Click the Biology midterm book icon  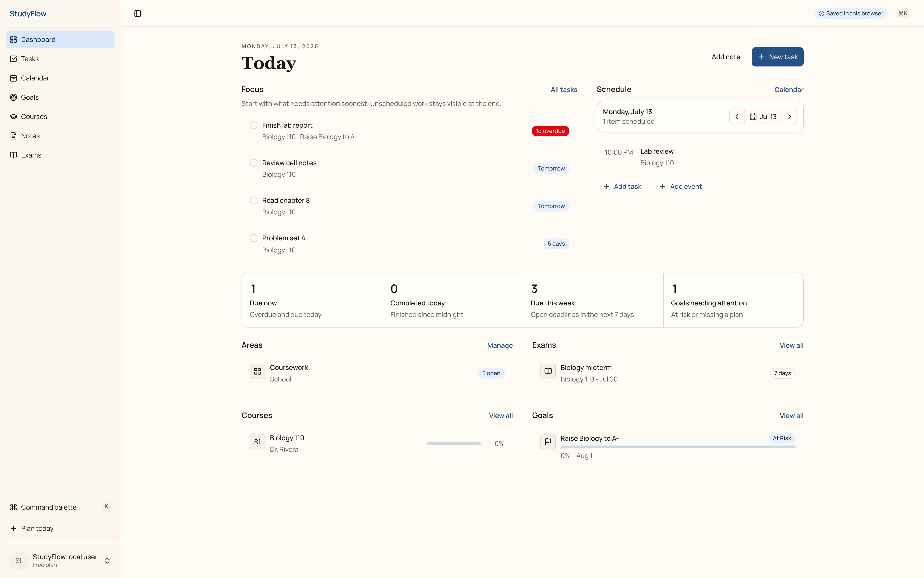[x=548, y=371]
